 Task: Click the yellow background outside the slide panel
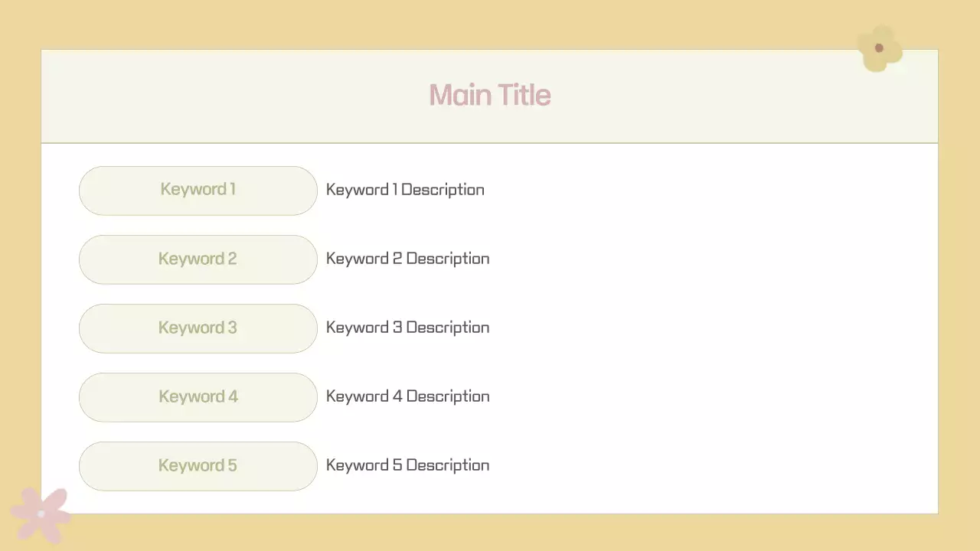[490, 23]
